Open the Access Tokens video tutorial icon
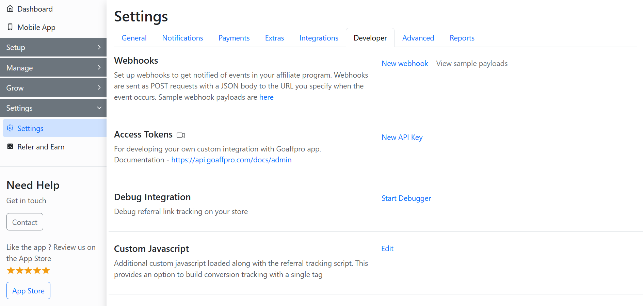The image size is (644, 306). click(181, 135)
